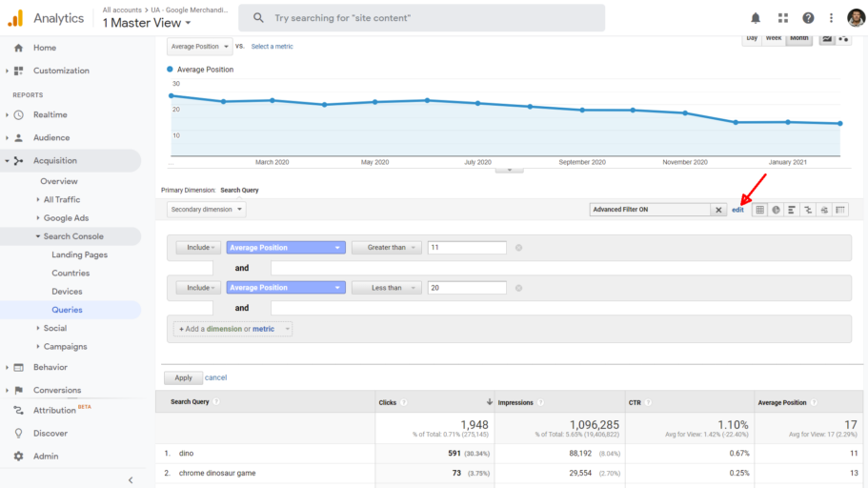The width and height of the screenshot is (868, 488).
Task: Select the Month granularity tab
Action: click(x=798, y=39)
